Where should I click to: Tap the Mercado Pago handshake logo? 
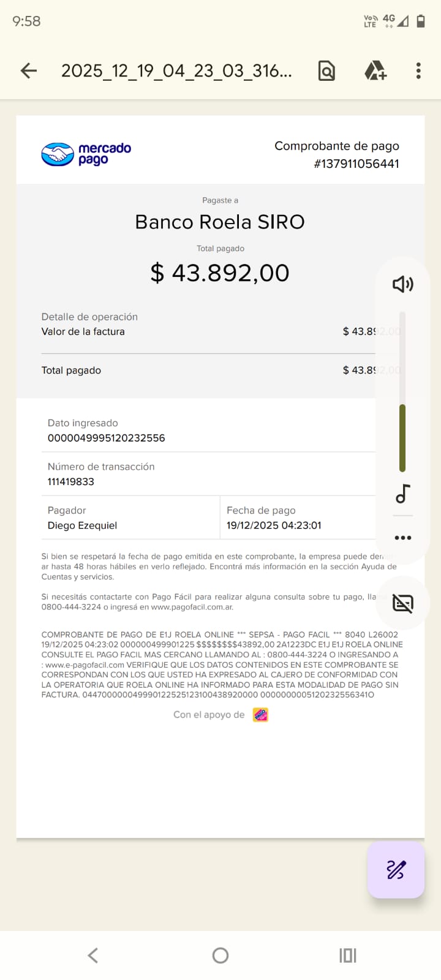[58, 154]
